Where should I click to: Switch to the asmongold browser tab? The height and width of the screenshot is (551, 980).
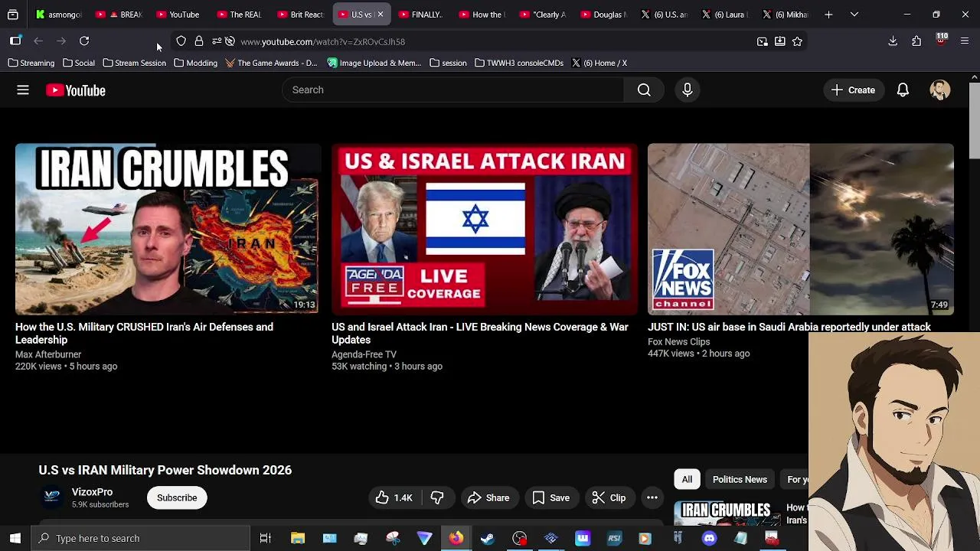pos(59,15)
